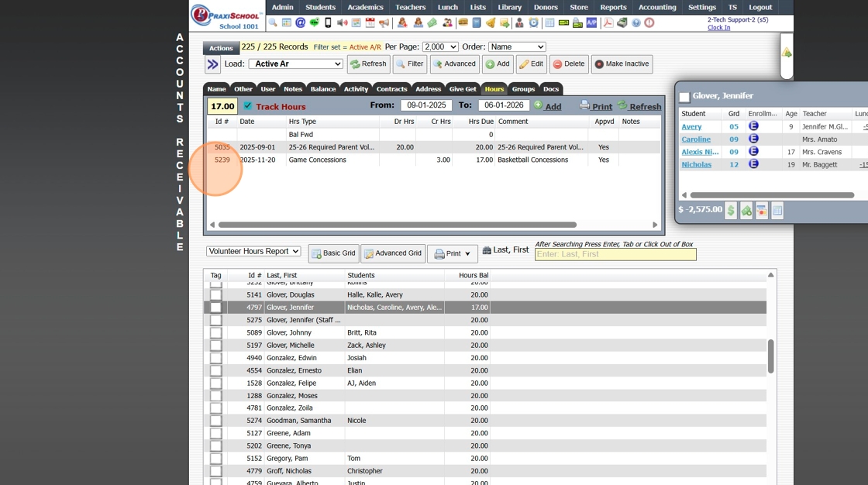
Task: Click the Advanced filter button
Action: pyautogui.click(x=454, y=64)
